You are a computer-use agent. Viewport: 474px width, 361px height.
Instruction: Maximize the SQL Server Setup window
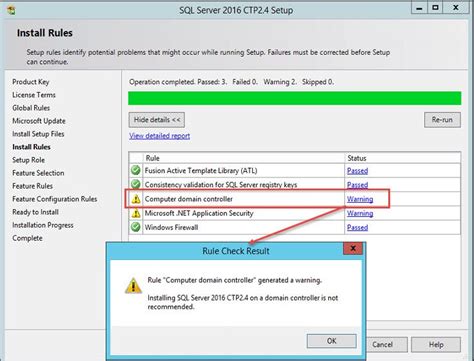pos(435,8)
